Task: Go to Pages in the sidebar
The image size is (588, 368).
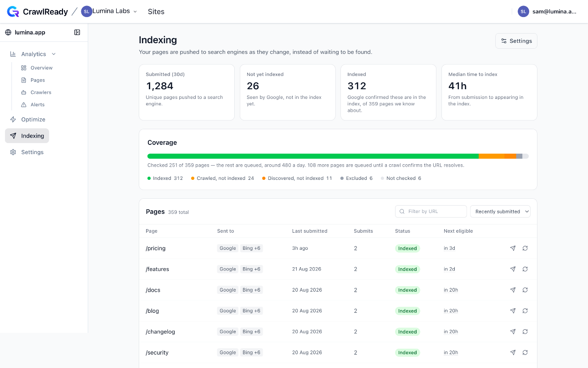Action: [x=38, y=80]
